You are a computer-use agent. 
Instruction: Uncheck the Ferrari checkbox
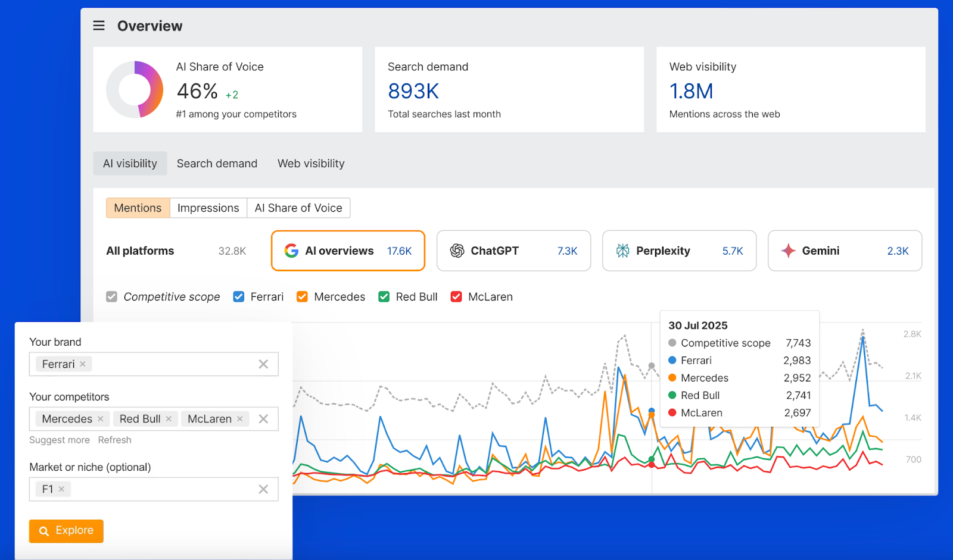(239, 297)
